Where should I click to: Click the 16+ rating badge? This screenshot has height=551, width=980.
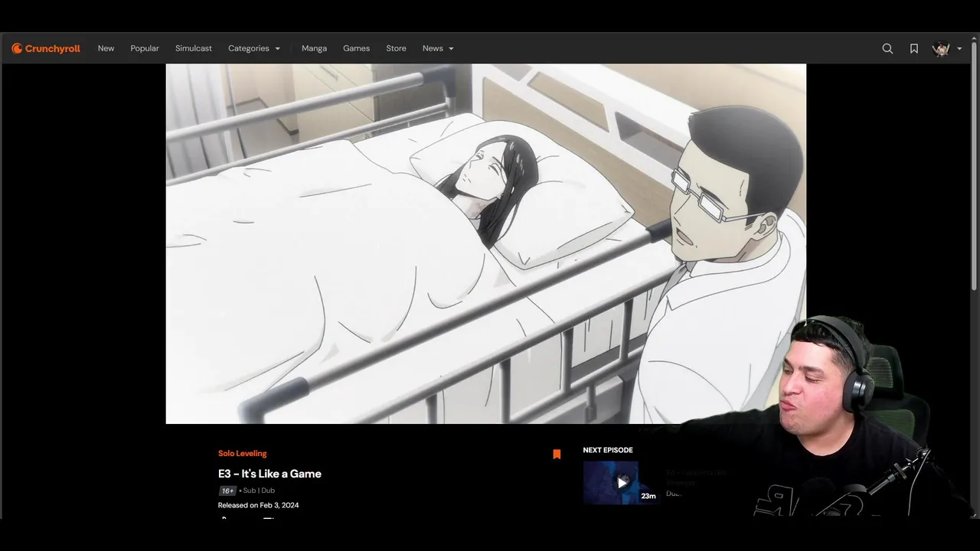click(x=227, y=491)
